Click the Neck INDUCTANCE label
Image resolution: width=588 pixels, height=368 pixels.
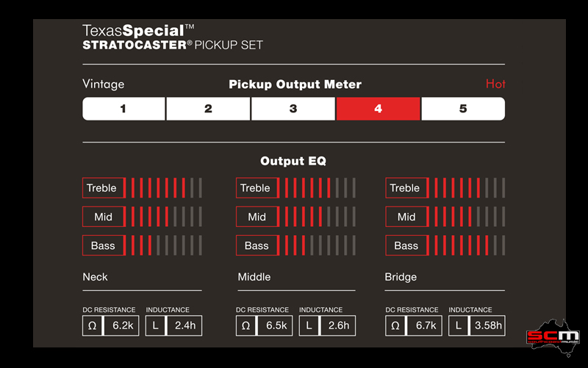pos(168,310)
